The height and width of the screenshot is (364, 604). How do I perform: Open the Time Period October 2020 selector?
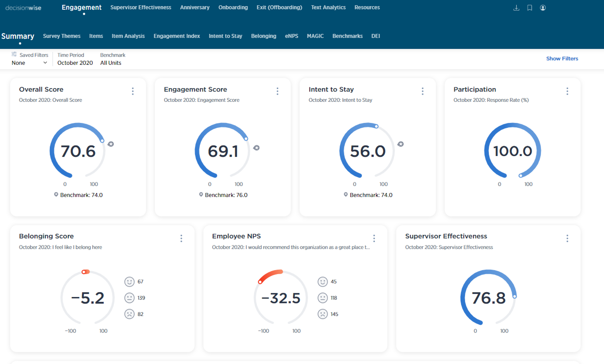click(75, 63)
